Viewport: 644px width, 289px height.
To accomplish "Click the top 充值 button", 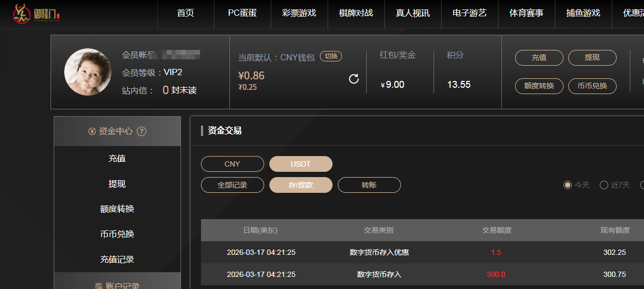I will click(x=539, y=58).
